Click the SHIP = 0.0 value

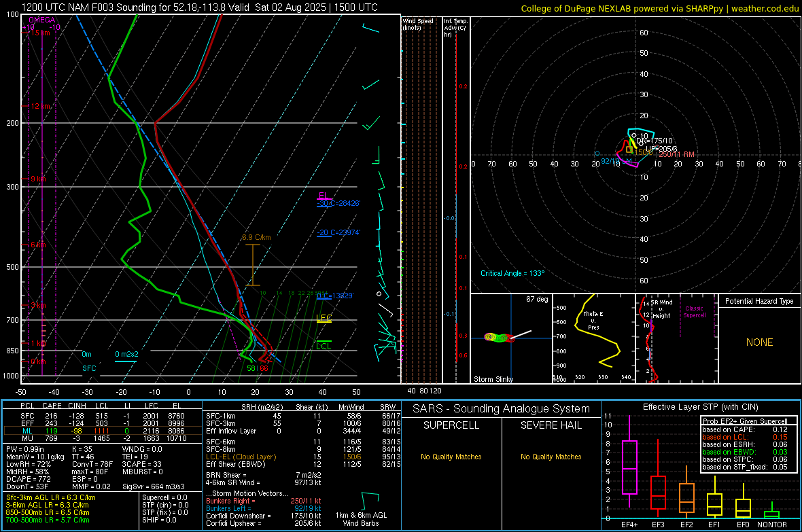click(x=159, y=520)
